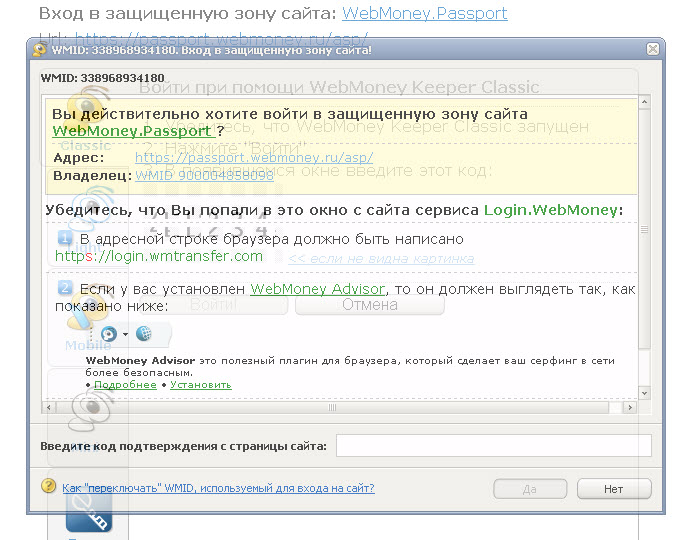Click the horizontal scrollbar thumb
The width and height of the screenshot is (691, 540).
click(332, 407)
